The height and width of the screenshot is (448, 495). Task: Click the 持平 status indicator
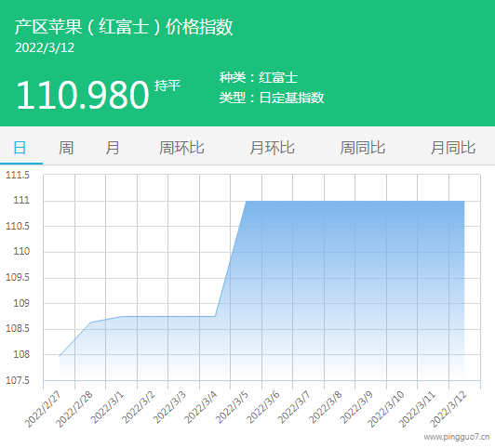click(x=167, y=86)
